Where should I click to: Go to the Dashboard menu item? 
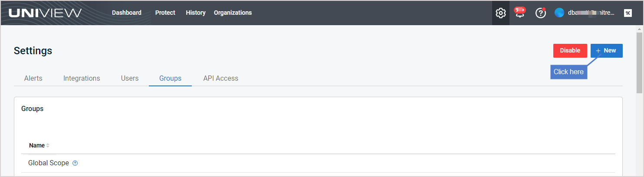pyautogui.click(x=127, y=13)
